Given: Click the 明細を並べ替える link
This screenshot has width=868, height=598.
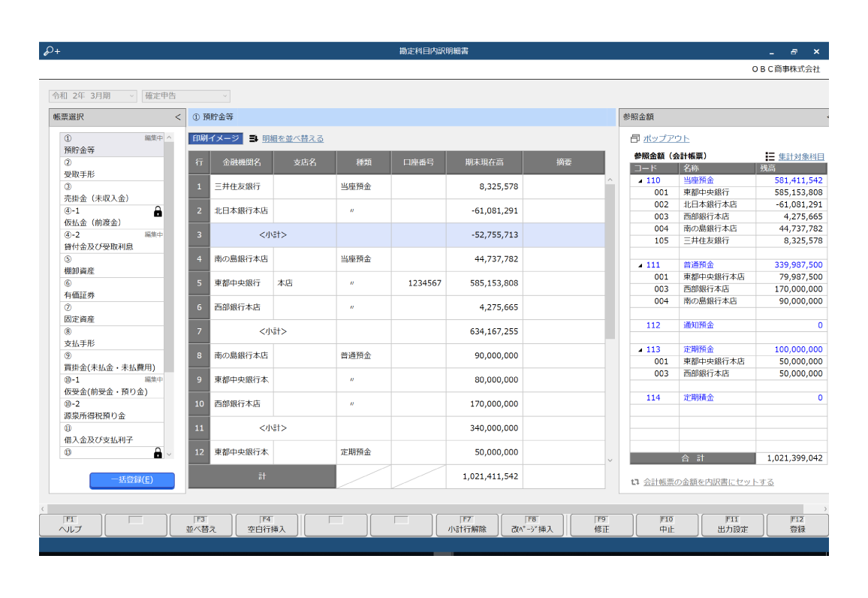Looking at the screenshot, I should tap(293, 138).
